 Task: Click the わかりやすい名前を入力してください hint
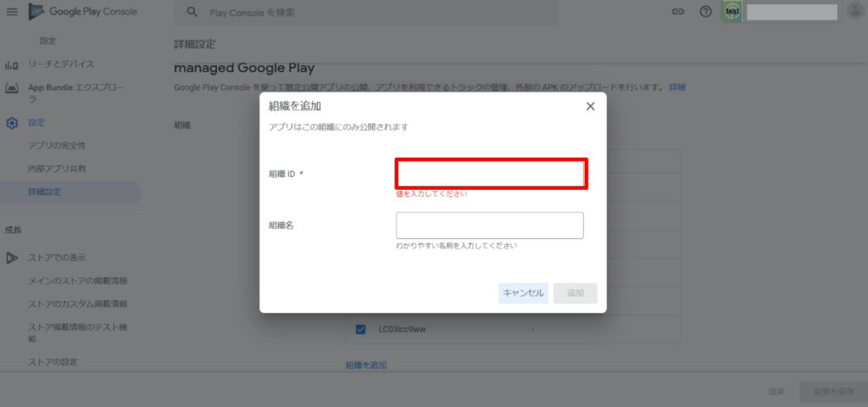tap(456, 245)
